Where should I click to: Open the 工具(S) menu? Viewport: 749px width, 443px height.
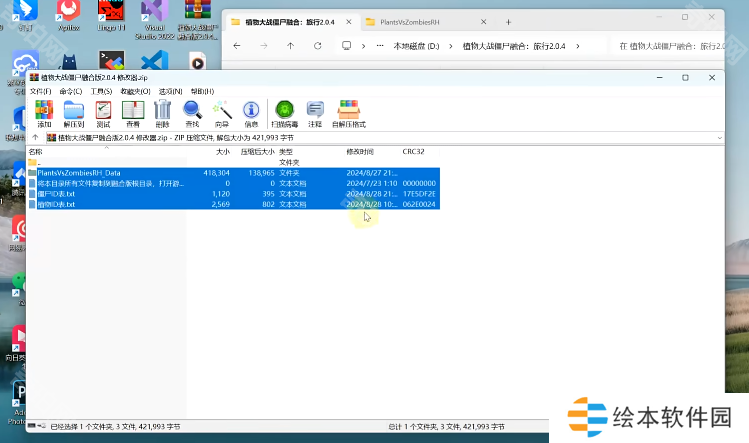101,91
